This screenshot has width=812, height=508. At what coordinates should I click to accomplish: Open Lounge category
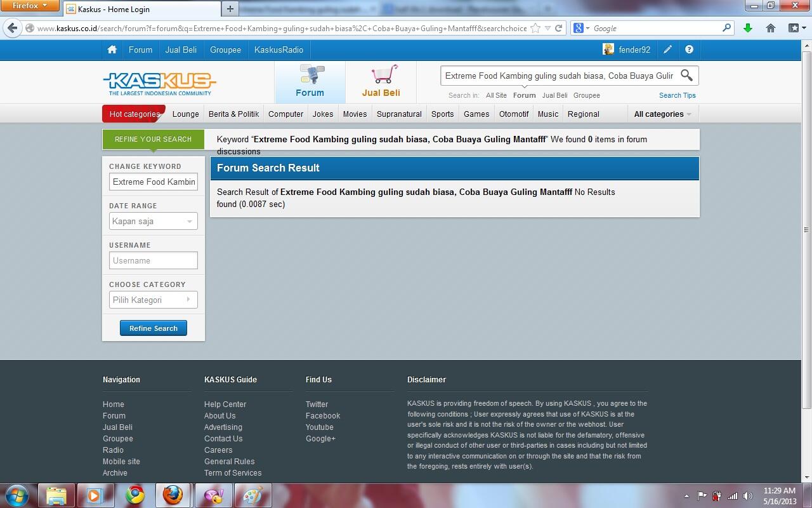186,114
